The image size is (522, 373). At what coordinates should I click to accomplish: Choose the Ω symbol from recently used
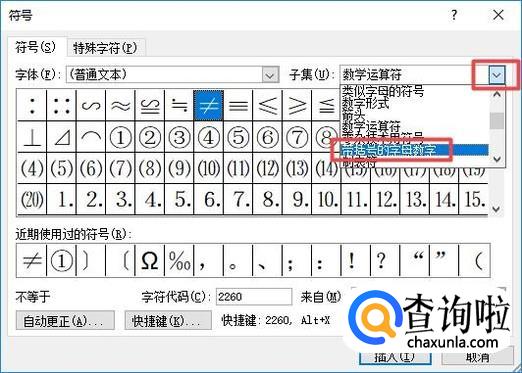[150, 261]
